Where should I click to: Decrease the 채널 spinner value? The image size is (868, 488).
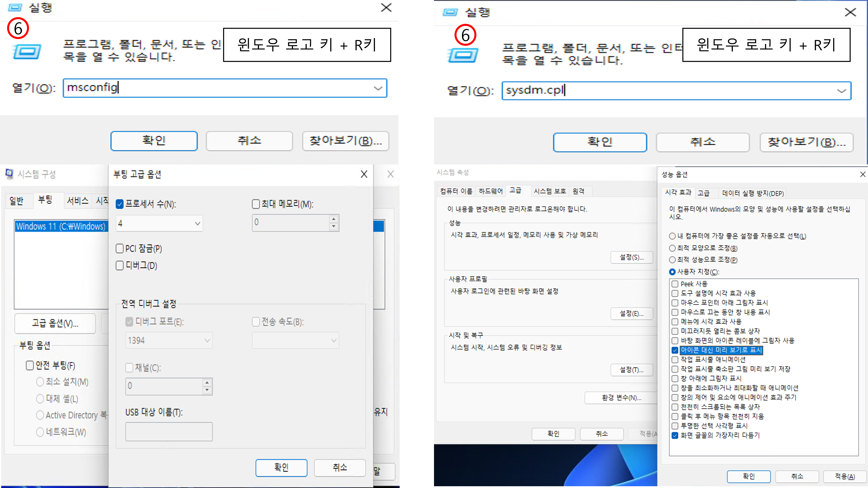click(x=207, y=390)
